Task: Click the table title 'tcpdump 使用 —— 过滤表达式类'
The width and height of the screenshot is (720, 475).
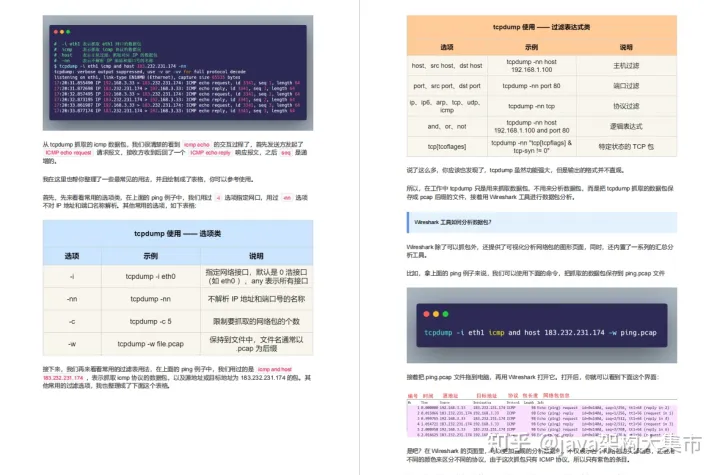Action: pyautogui.click(x=542, y=27)
